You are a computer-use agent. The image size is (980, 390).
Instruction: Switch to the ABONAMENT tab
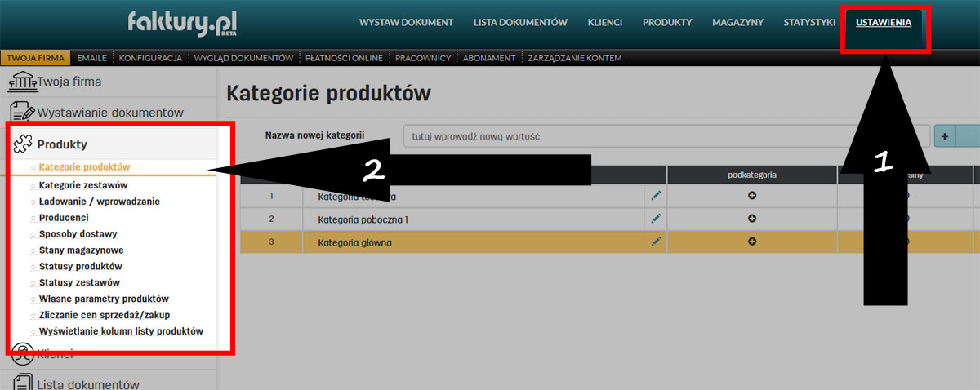489,58
